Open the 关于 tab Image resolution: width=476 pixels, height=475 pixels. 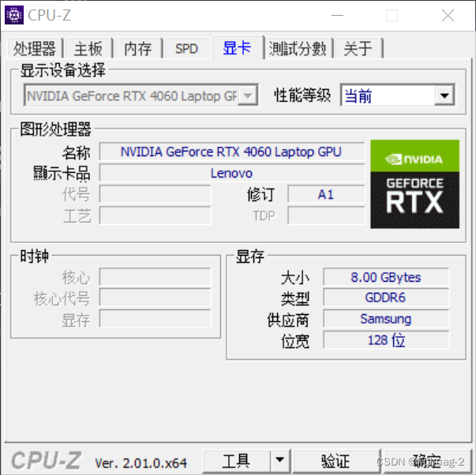pos(358,49)
